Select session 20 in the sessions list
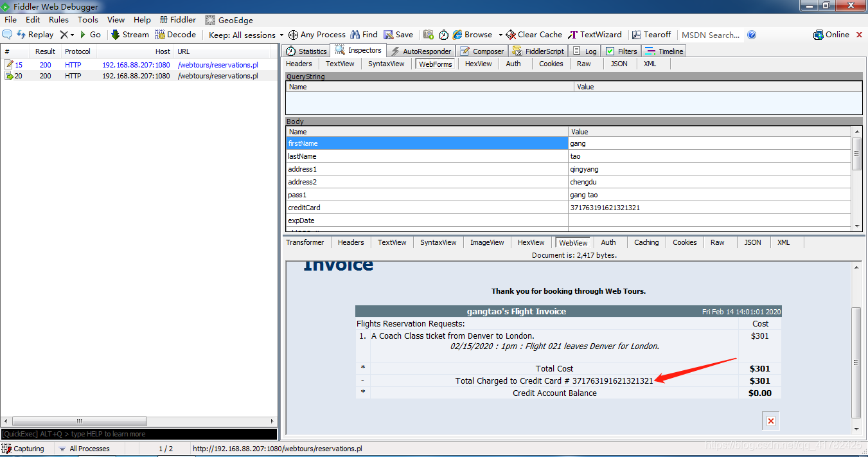 pyautogui.click(x=139, y=76)
